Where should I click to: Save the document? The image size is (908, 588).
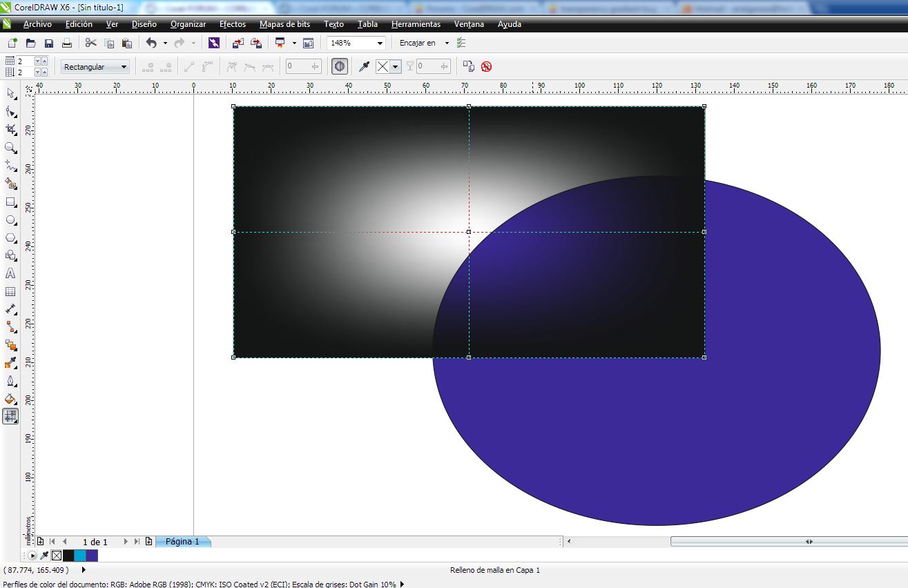point(48,43)
